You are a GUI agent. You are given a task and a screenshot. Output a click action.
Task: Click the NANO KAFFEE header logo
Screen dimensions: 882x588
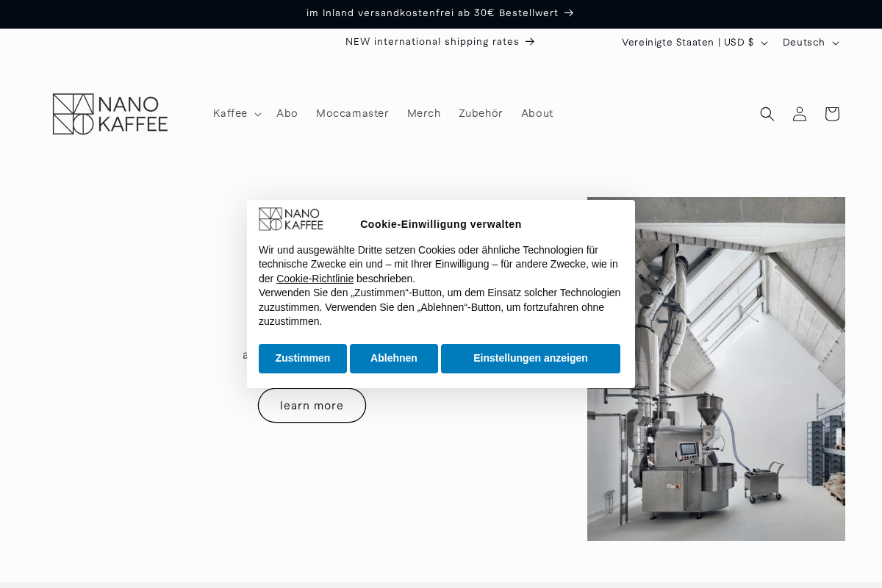(110, 113)
